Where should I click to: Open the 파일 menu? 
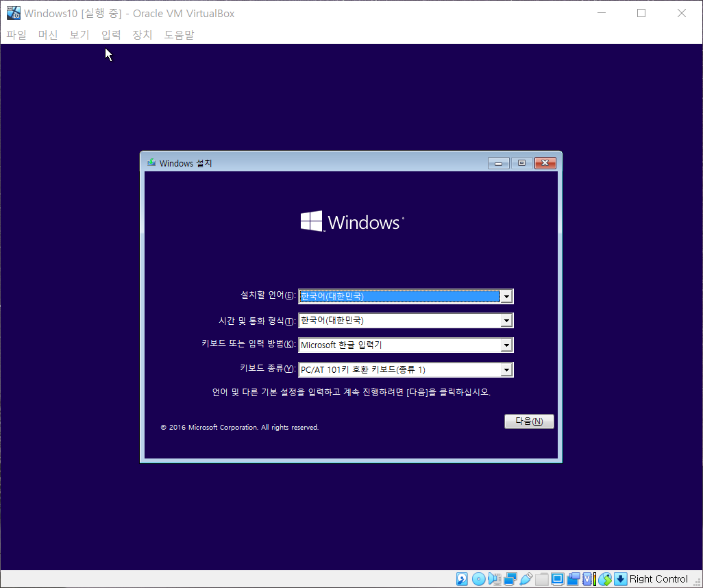(x=16, y=34)
